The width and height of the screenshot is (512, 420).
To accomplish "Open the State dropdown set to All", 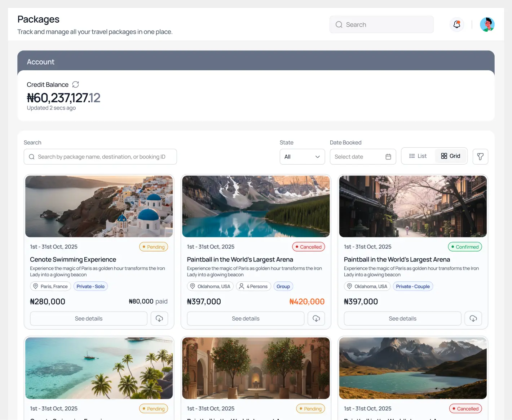I will pyautogui.click(x=302, y=157).
